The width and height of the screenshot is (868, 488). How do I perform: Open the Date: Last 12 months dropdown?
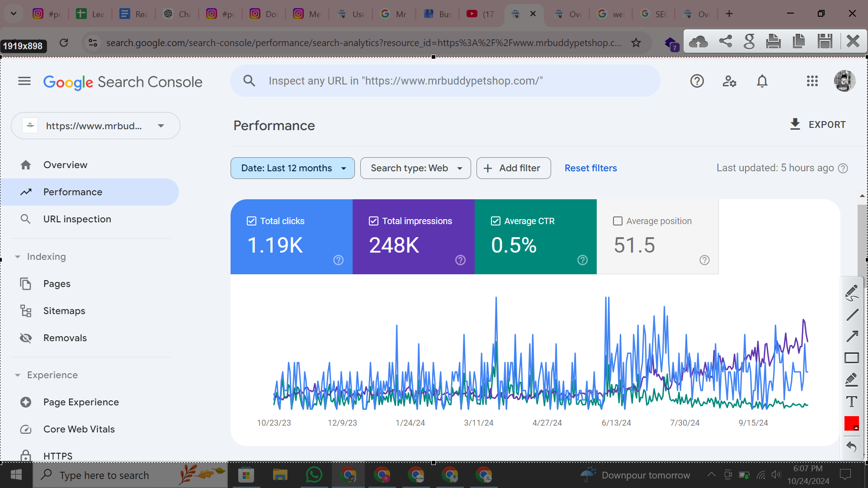point(292,168)
